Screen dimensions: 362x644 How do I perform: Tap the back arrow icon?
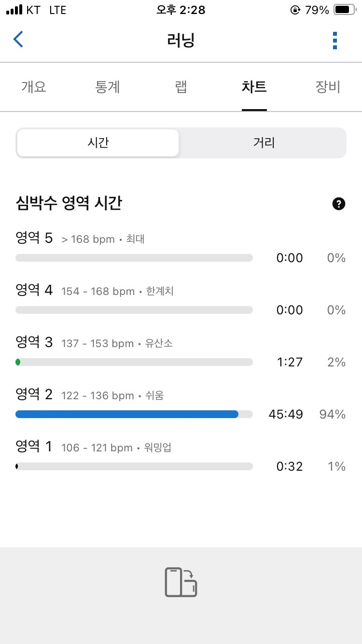coord(18,40)
